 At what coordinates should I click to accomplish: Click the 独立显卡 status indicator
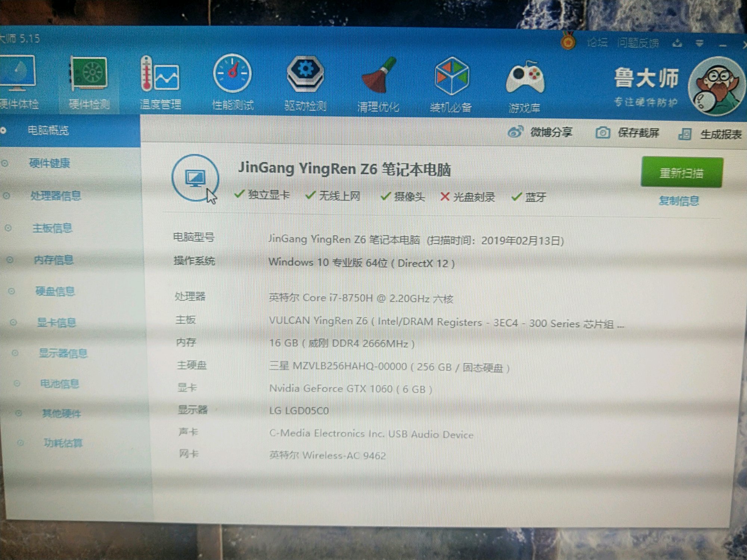pyautogui.click(x=262, y=195)
